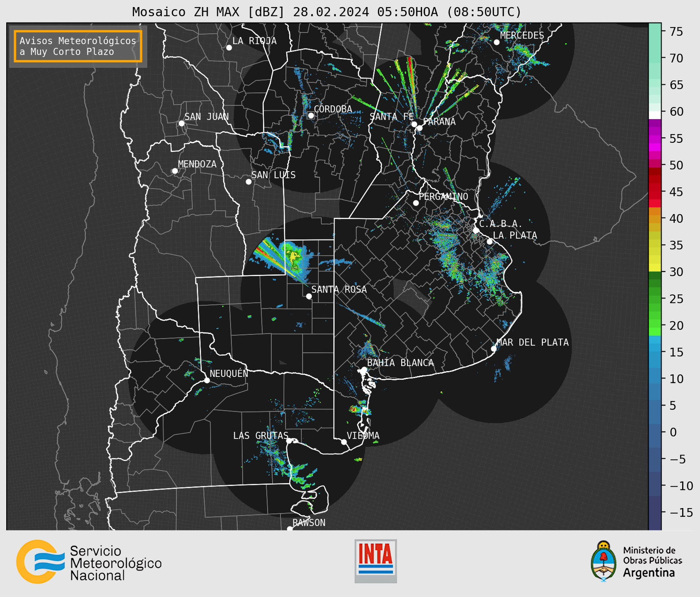This screenshot has height=597, width=700.
Task: Click the SAN JUAN city marker dot
Action: [x=181, y=123]
